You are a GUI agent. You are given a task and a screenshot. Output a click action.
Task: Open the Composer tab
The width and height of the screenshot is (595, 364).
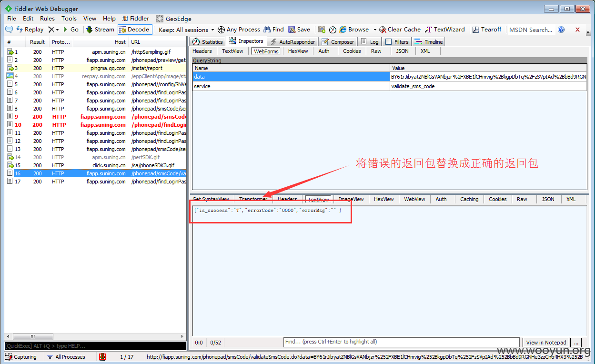[338, 42]
